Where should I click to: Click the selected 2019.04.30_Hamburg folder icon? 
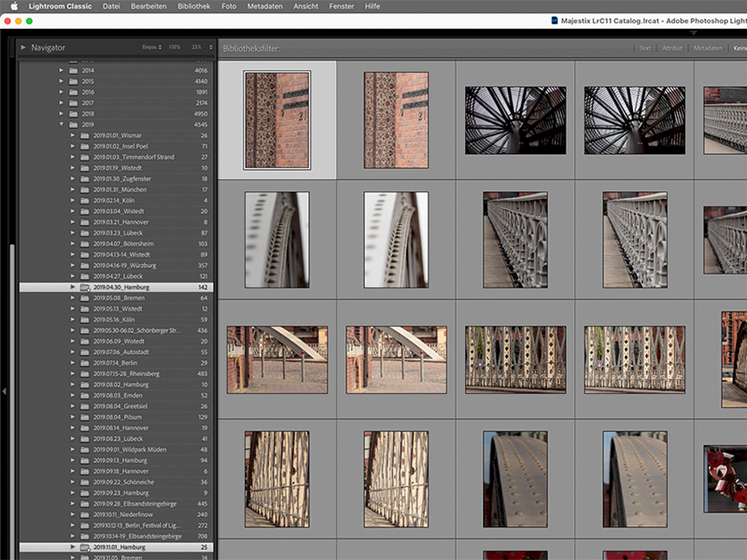85,287
